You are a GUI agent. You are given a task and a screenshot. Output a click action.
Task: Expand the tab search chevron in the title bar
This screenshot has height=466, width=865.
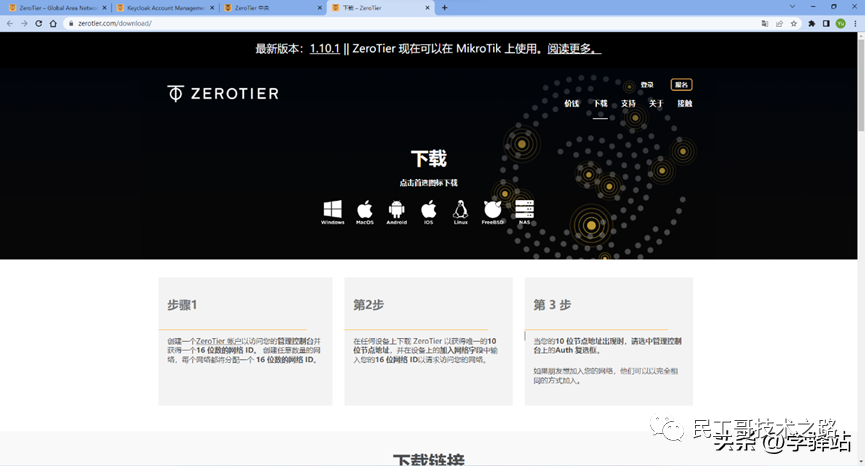click(x=792, y=7)
